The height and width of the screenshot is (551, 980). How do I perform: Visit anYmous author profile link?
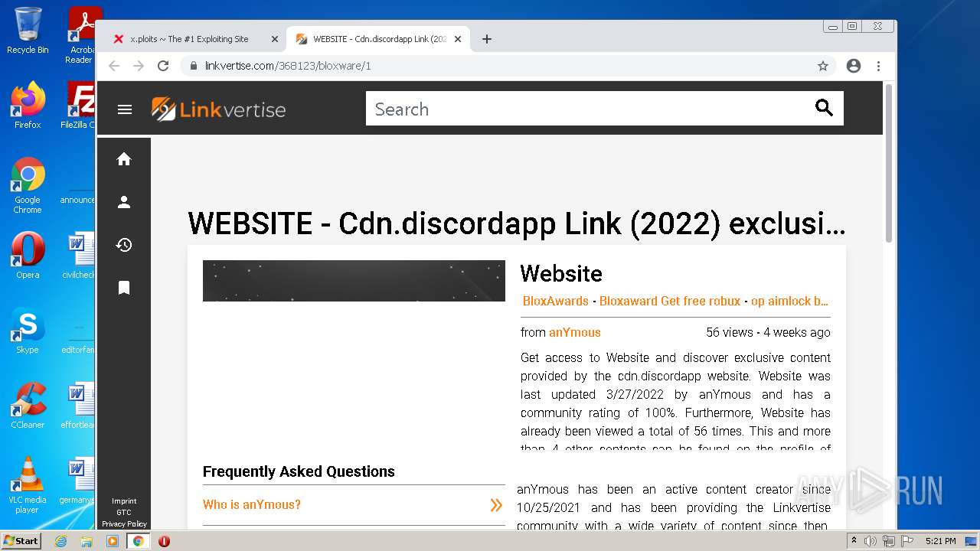pyautogui.click(x=575, y=332)
